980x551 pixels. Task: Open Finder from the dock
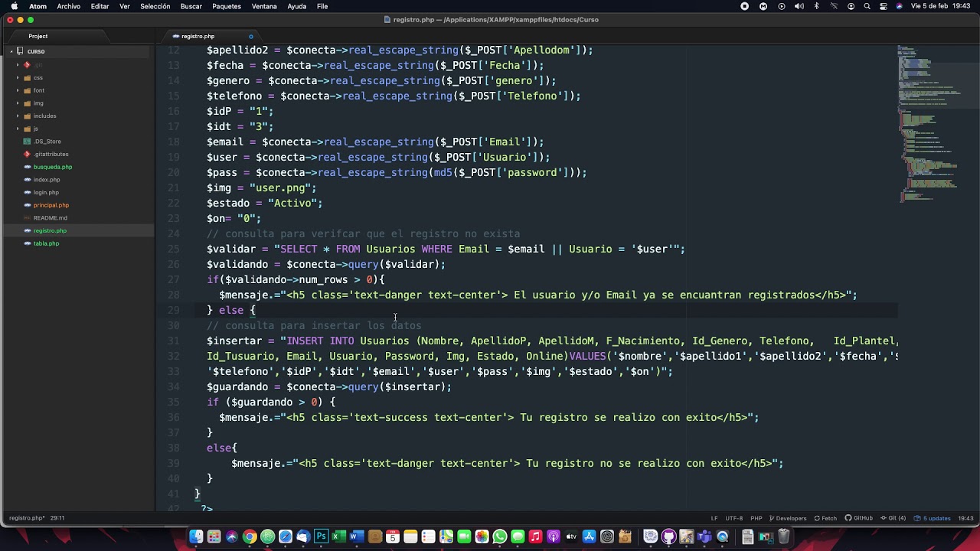tap(196, 537)
